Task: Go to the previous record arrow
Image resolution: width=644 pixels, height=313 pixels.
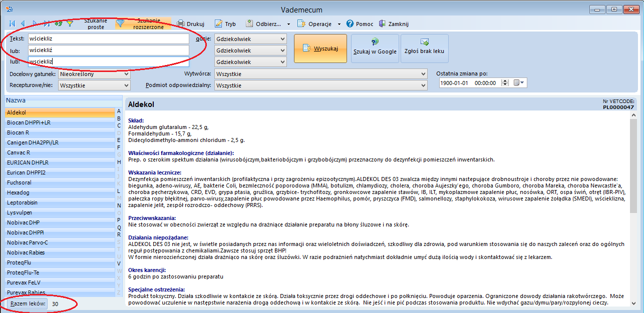Action: [x=23, y=23]
